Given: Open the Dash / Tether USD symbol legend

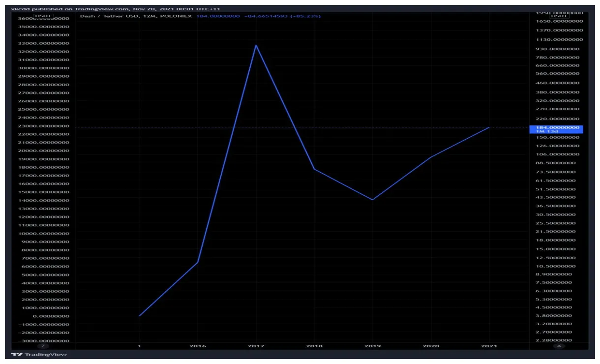Looking at the screenshot, I should tap(108, 16).
